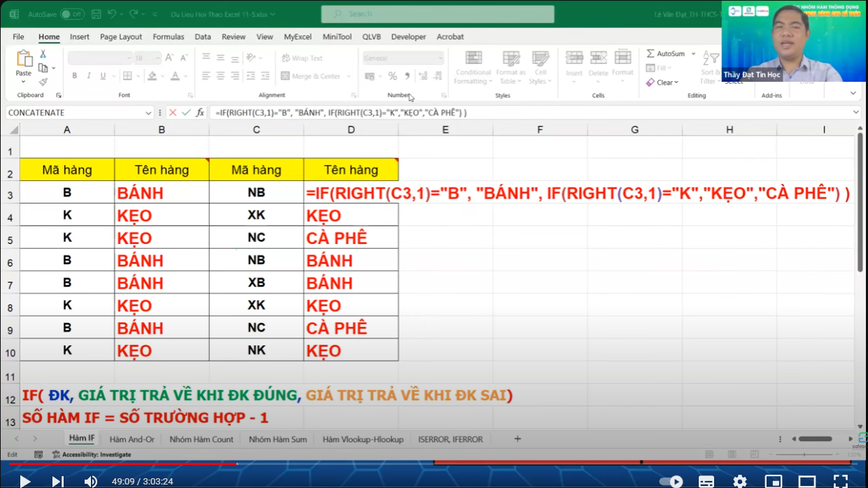Screen dimensions: 868x488
Task: Click the Increase Font Size icon
Action: coord(169,58)
